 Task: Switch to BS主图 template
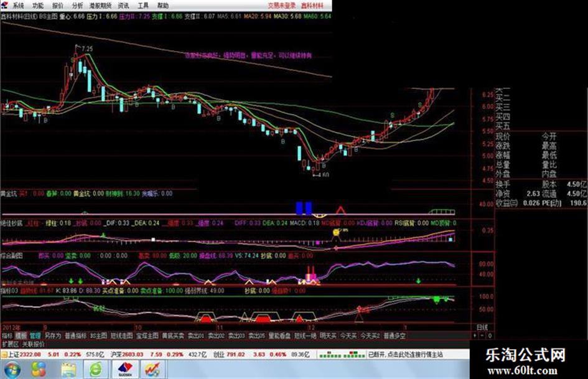(99, 335)
